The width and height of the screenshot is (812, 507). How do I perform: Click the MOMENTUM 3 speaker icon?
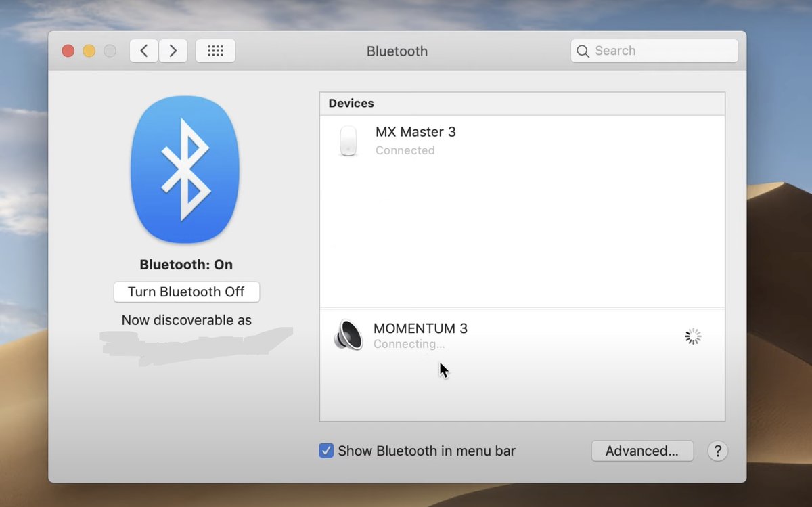click(x=348, y=335)
